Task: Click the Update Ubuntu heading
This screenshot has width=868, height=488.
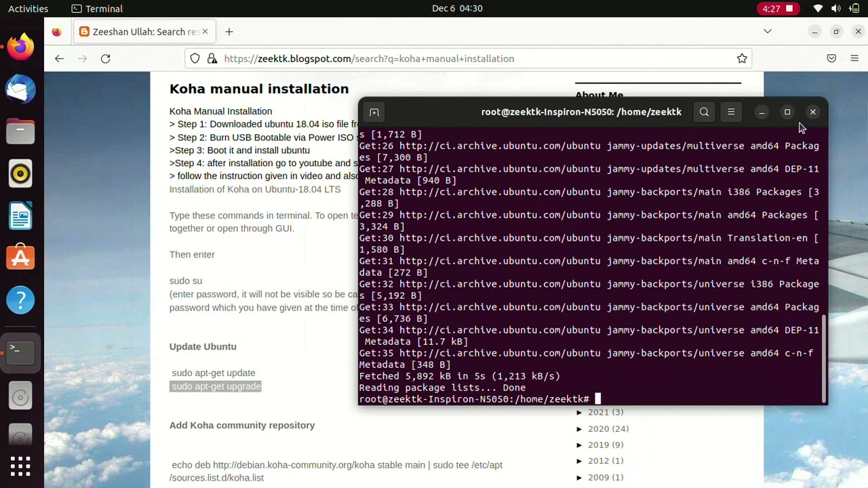Action: (x=203, y=346)
